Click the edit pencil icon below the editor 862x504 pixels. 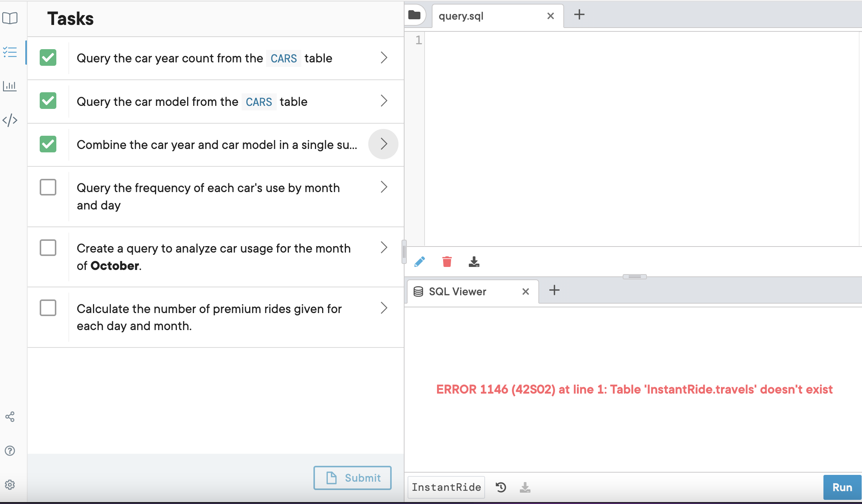420,261
